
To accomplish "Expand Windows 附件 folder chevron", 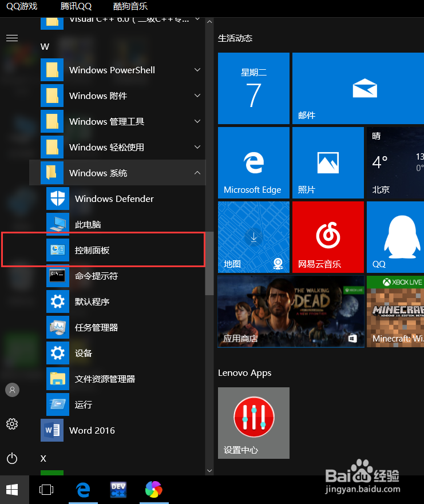I will tap(197, 96).
